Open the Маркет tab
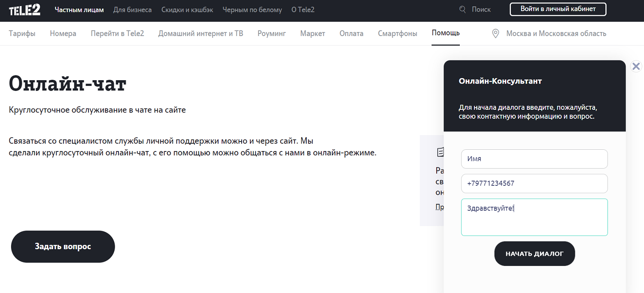Image resolution: width=644 pixels, height=293 pixels. pos(313,33)
